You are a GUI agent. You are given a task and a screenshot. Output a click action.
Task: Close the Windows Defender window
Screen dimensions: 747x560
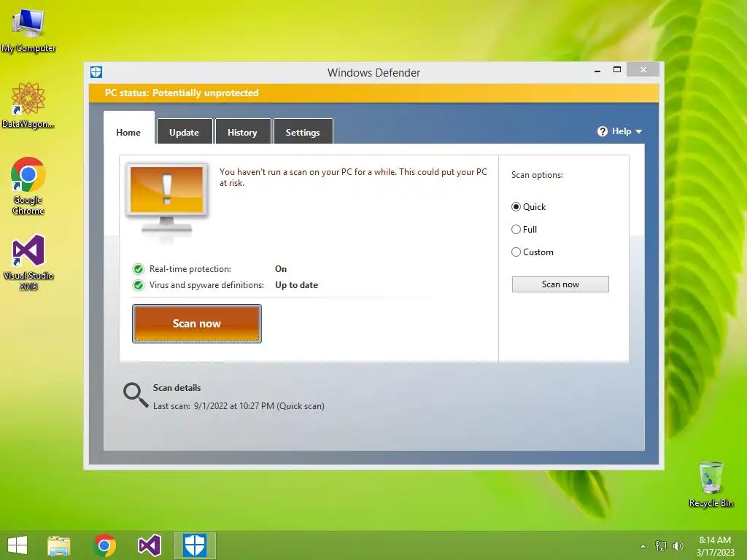[643, 70]
